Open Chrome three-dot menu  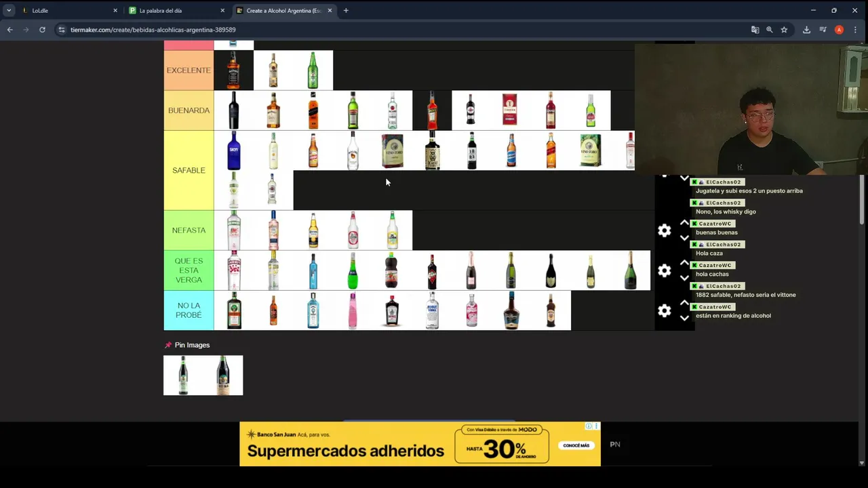(855, 30)
